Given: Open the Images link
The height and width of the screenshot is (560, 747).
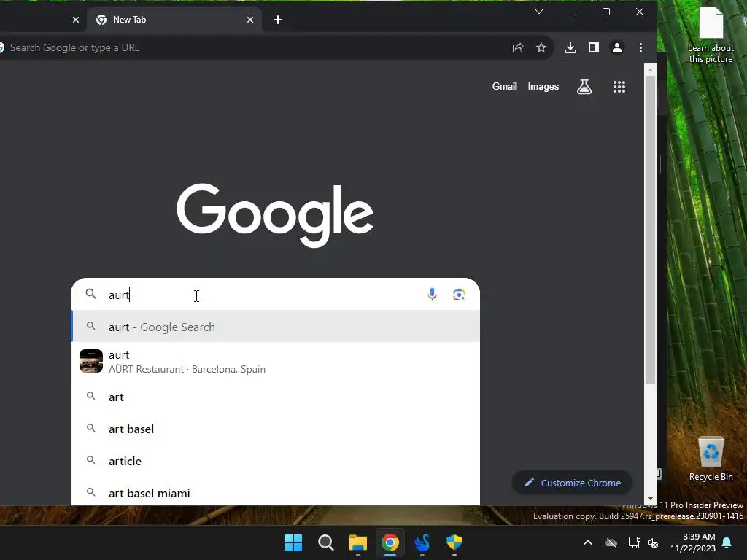Looking at the screenshot, I should pyautogui.click(x=543, y=86).
